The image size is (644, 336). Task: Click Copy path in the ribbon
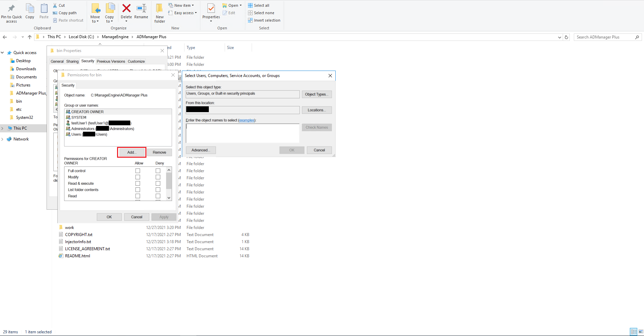[x=65, y=13]
